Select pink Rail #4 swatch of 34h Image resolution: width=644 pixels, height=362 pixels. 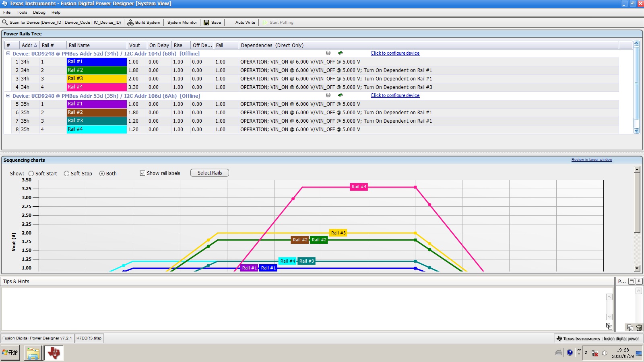pyautogui.click(x=97, y=87)
